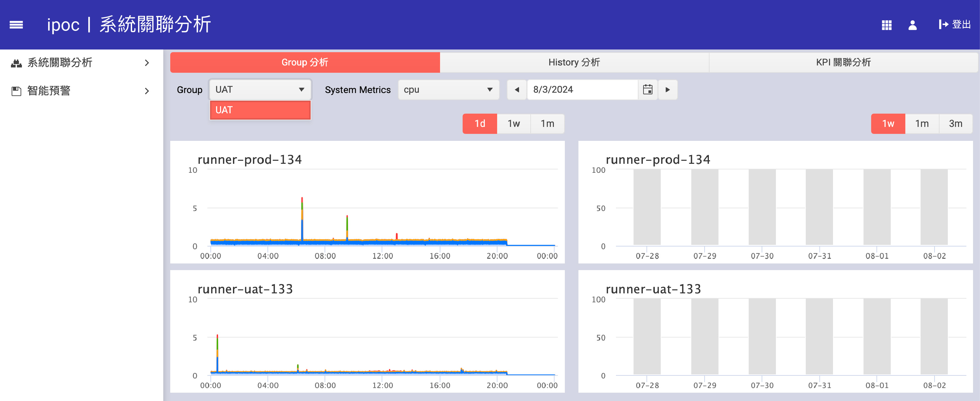Select the 1w range beside 1d
The width and height of the screenshot is (980, 401).
pos(514,123)
